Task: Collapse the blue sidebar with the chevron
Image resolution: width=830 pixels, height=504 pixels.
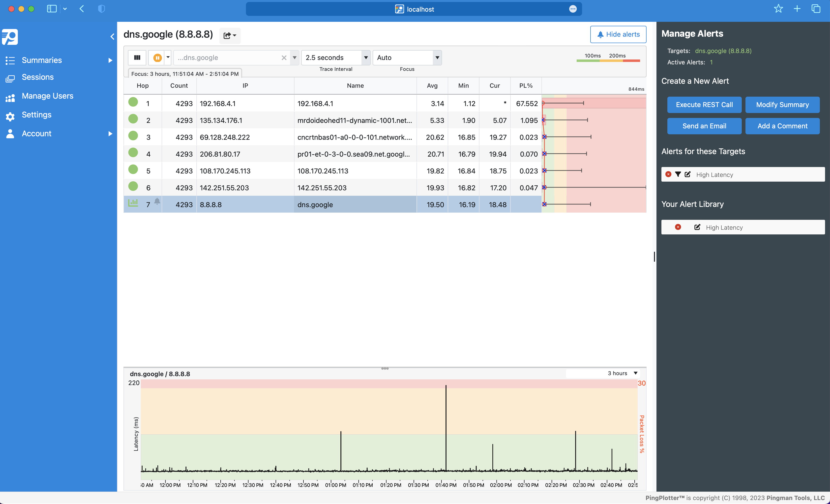Action: pos(112,36)
